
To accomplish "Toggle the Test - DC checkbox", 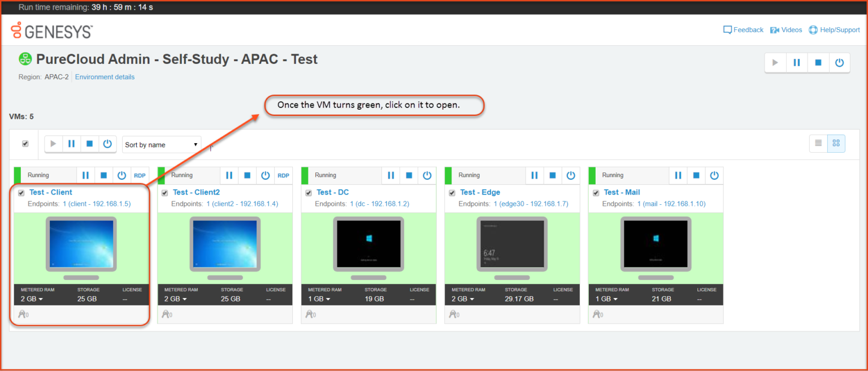I will point(309,193).
